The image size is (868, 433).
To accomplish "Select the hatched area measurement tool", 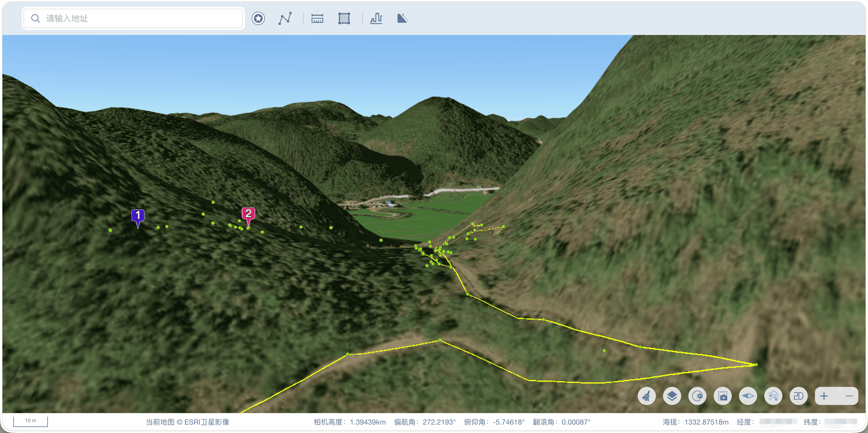I will pos(344,18).
